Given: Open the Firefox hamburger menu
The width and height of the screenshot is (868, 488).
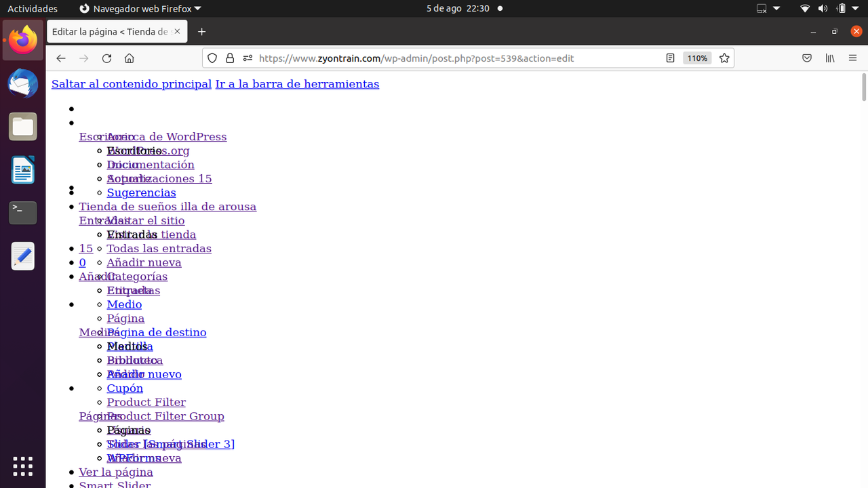Looking at the screenshot, I should click(853, 58).
